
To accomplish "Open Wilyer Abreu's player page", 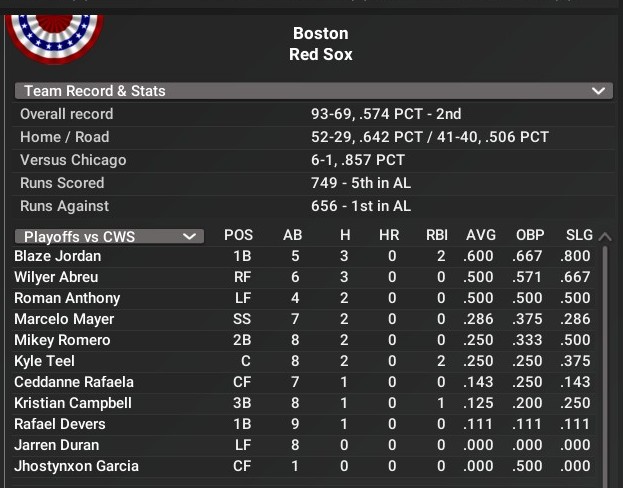I will [x=56, y=277].
